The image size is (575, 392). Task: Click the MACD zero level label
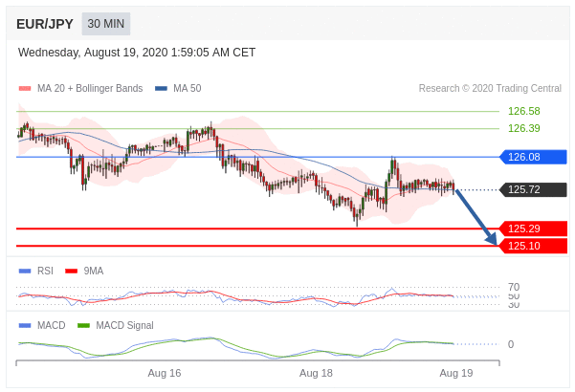(x=511, y=344)
